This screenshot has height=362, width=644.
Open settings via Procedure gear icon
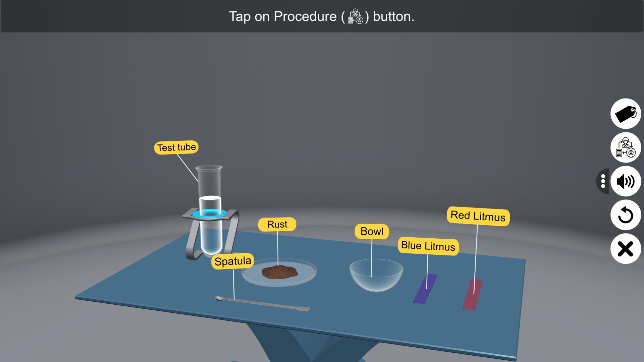(626, 147)
